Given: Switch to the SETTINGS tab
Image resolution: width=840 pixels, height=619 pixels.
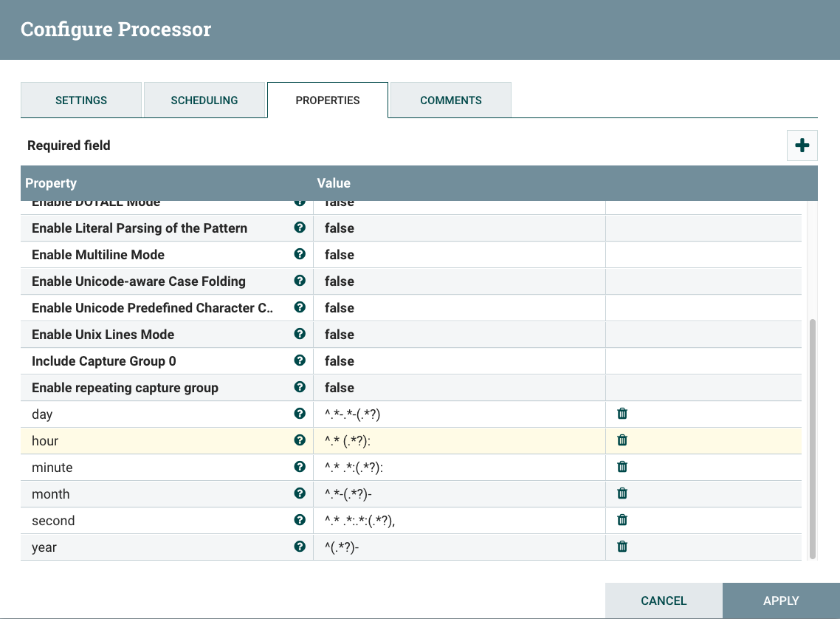Looking at the screenshot, I should pos(80,100).
